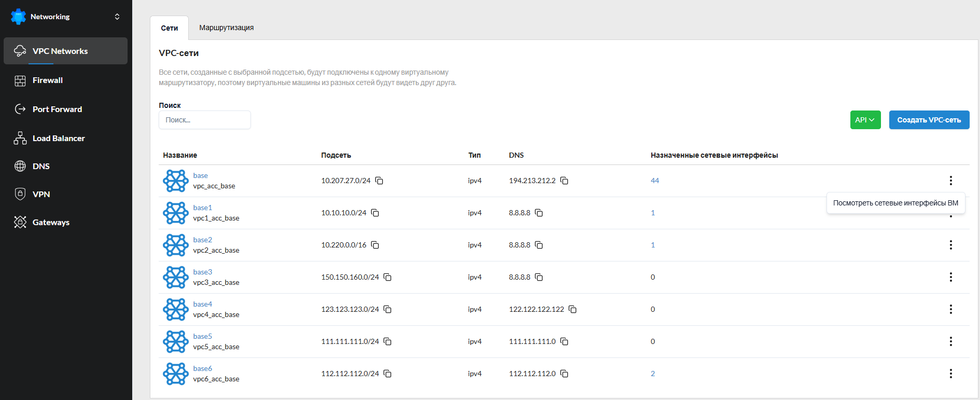
Task: Switch to the Сети tab
Action: 170,28
